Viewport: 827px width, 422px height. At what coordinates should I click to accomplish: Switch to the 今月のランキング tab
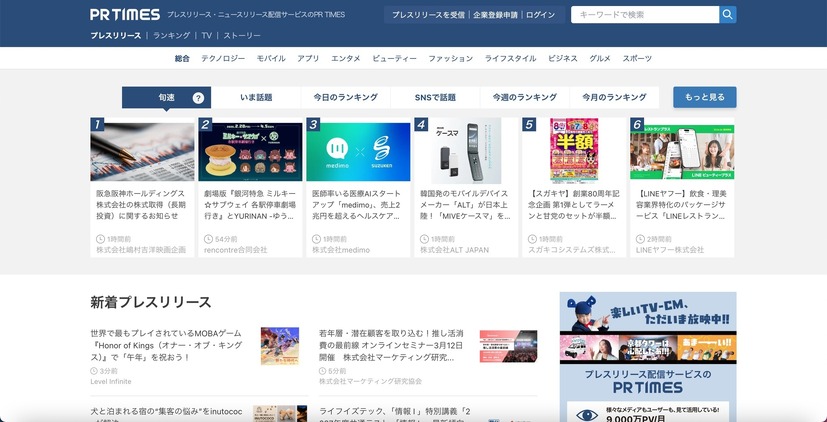(614, 98)
